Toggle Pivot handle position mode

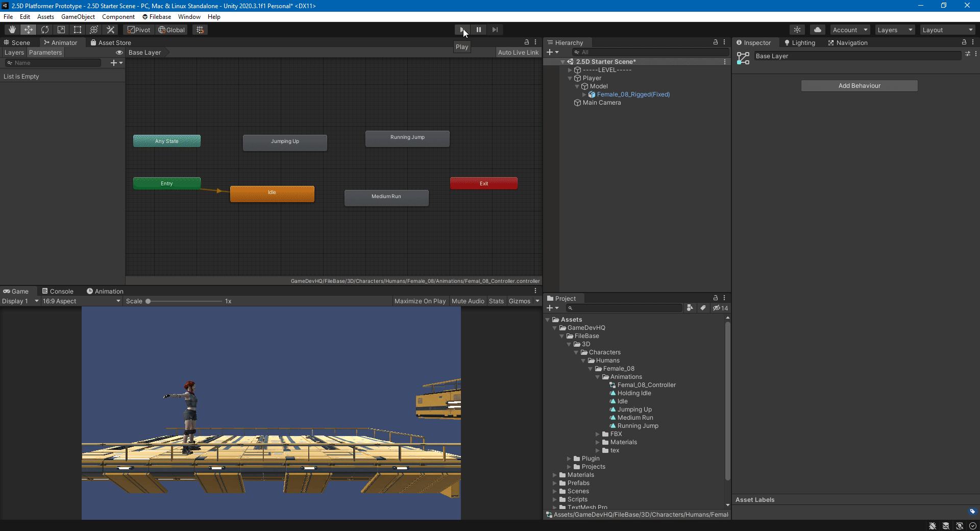coord(138,29)
